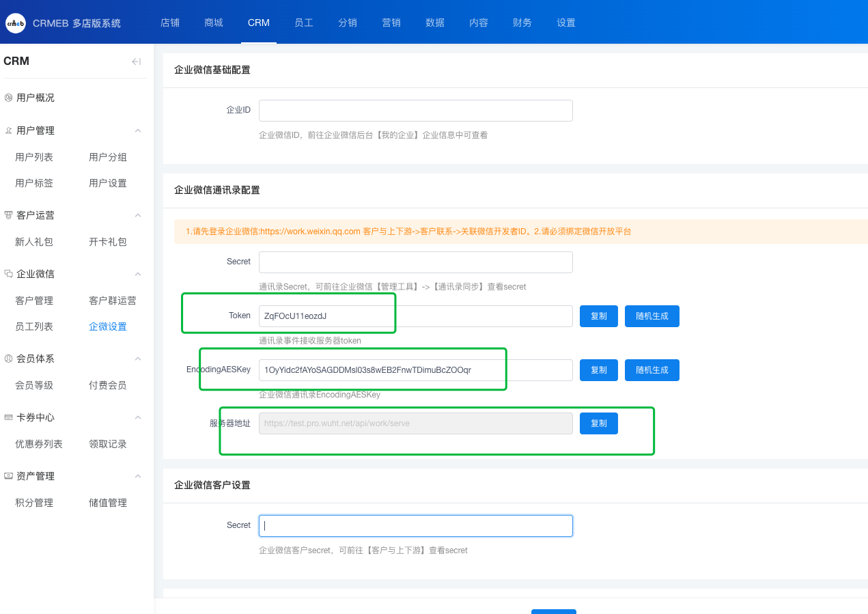Viewport: 868px width, 614px height.
Task: Collapse the CRM sidebar with the arrow icon
Action: (136, 61)
